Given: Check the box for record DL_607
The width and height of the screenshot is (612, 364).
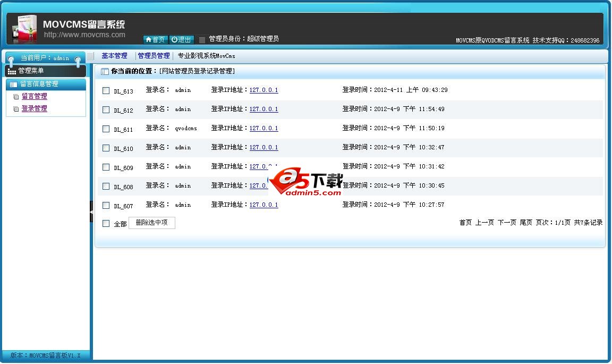Looking at the screenshot, I should pos(106,206).
